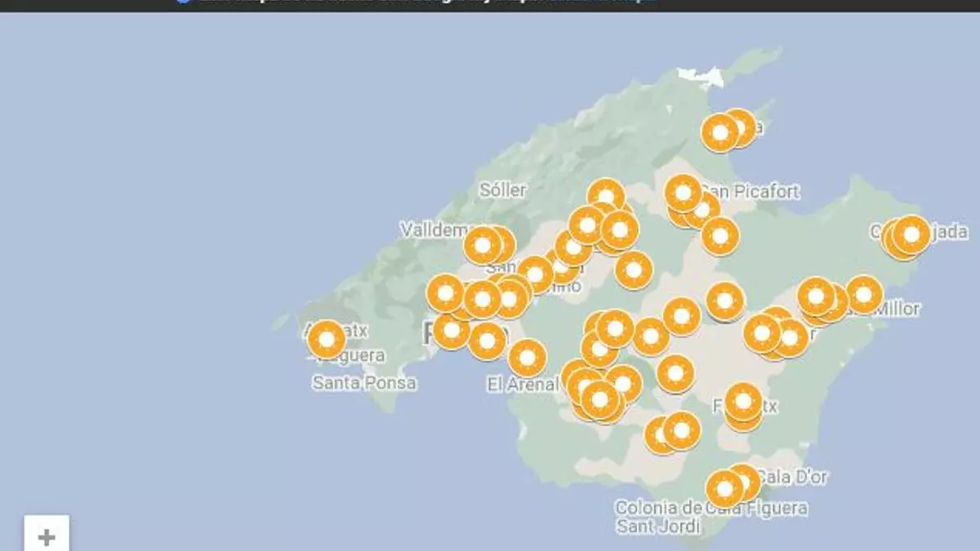980x551 pixels.
Task: Click the Santa Ponsa place label
Action: click(364, 382)
